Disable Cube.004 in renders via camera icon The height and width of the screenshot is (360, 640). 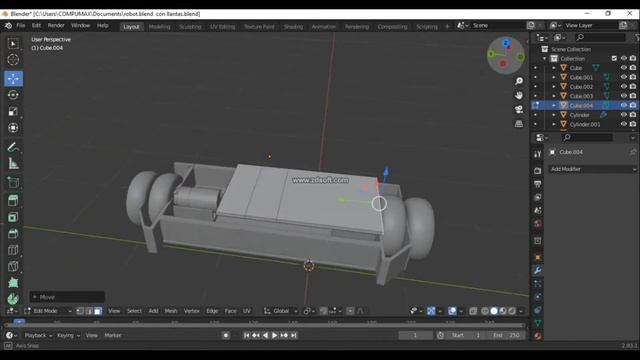pos(633,105)
